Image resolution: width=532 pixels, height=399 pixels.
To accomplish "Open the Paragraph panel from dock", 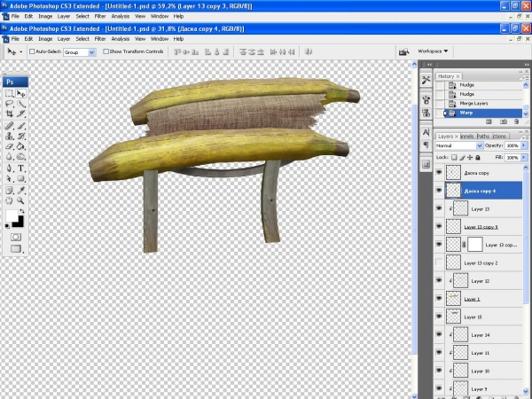I will (426, 145).
